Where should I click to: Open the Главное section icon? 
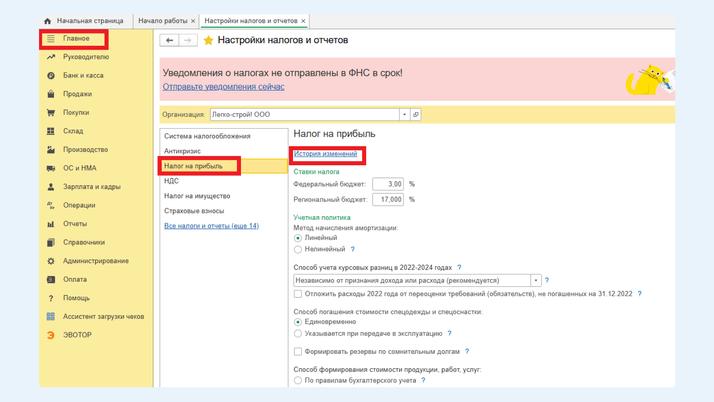click(x=51, y=39)
